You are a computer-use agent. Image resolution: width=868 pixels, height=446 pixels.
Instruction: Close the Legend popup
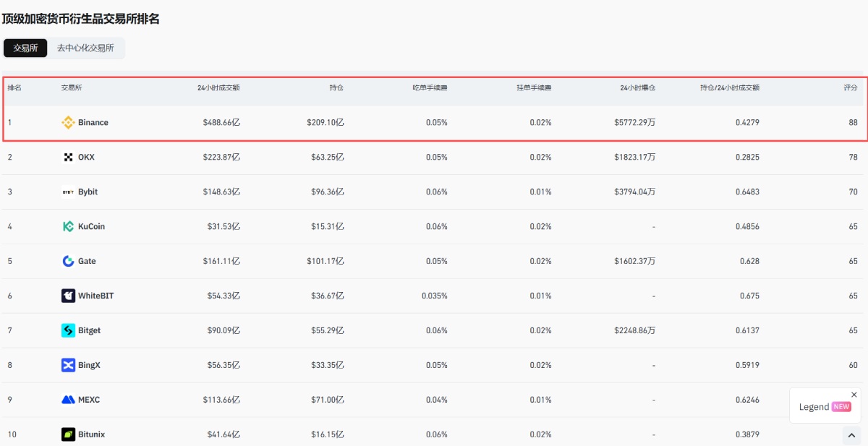[854, 395]
